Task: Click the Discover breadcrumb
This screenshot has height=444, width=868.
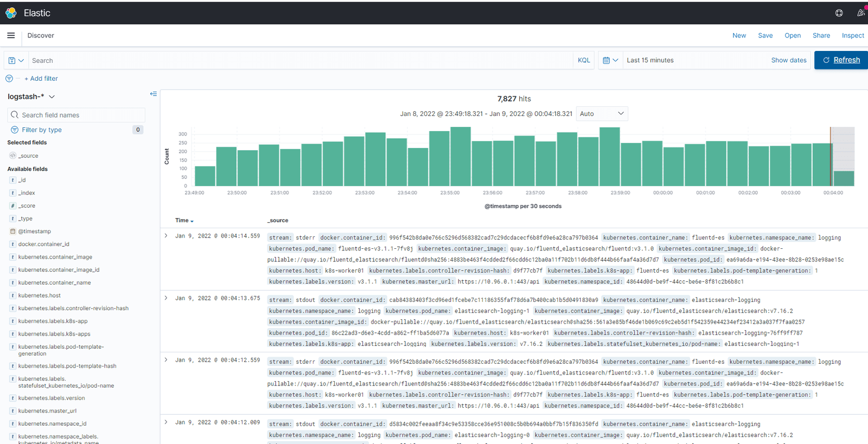Action: (x=41, y=36)
